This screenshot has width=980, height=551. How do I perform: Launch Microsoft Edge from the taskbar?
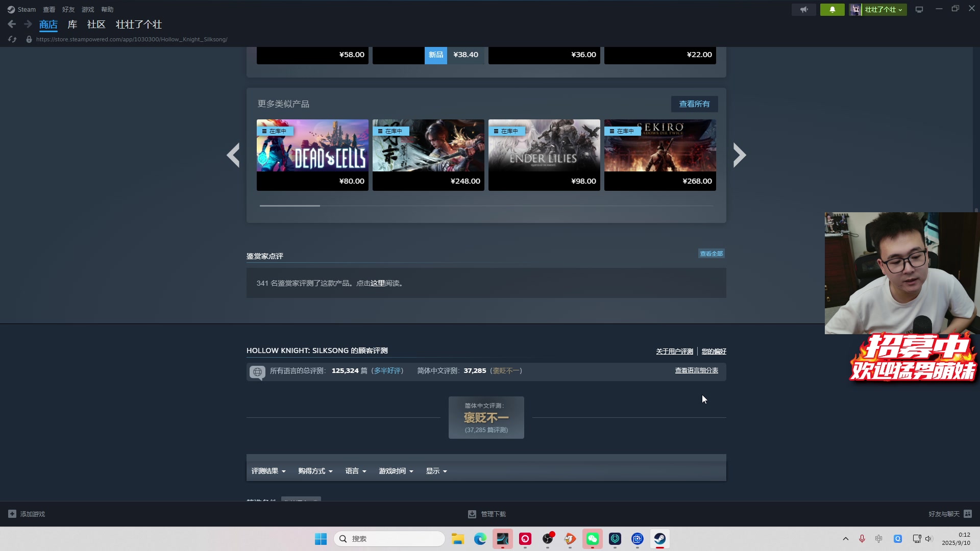(x=480, y=539)
